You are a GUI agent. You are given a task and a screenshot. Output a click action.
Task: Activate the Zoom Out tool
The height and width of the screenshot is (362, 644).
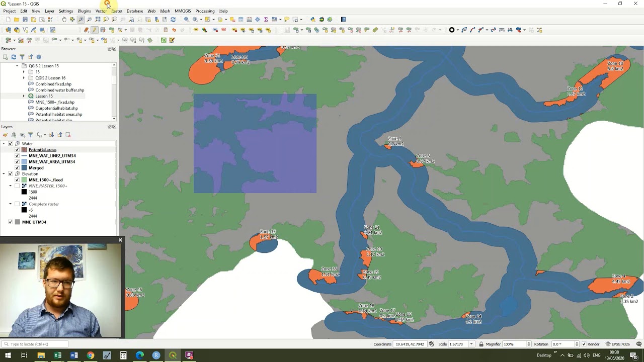click(89, 20)
